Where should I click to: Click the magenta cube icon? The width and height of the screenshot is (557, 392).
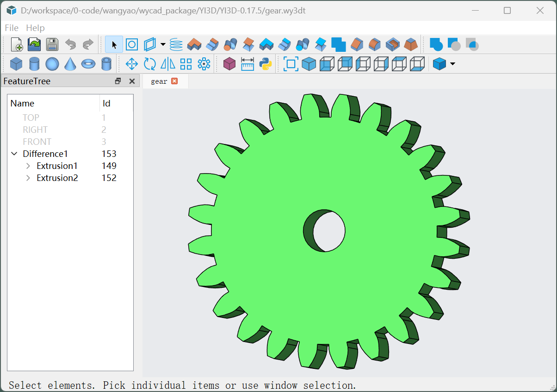point(229,64)
